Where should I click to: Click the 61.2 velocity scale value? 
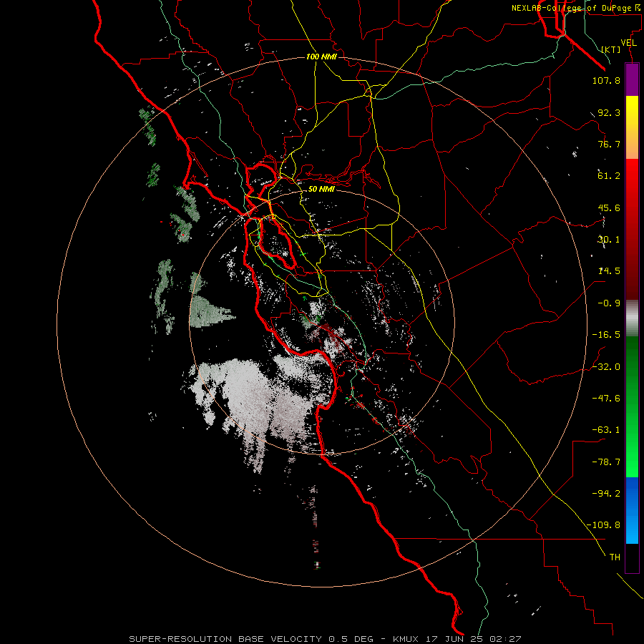click(x=609, y=176)
